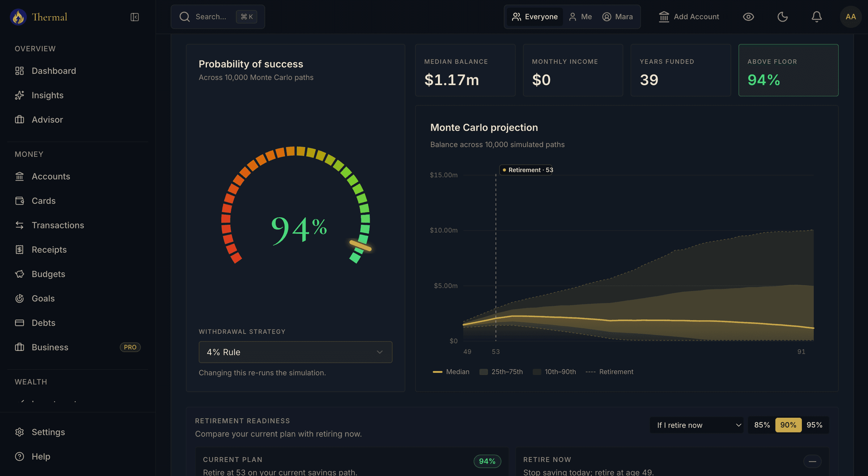
Task: Switch to the Me view tab
Action: click(580, 17)
